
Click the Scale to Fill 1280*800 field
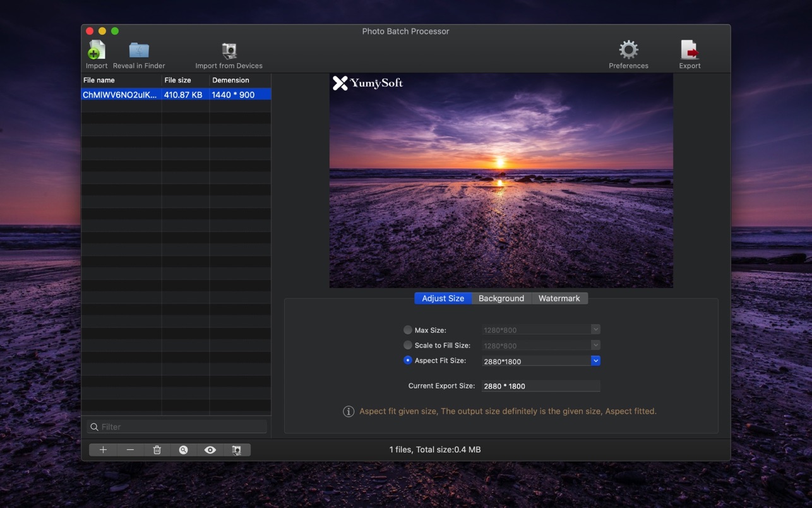coord(536,346)
